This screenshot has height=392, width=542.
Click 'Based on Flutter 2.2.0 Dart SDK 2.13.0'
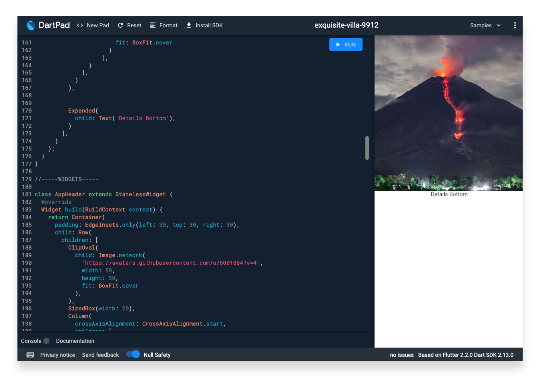[466, 355]
